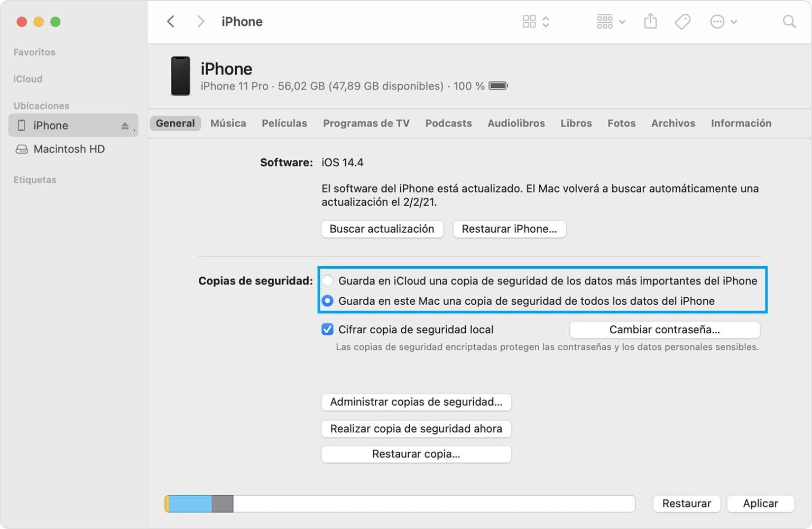The image size is (812, 529).
Task: Switch to the Fotos tab
Action: pos(621,123)
